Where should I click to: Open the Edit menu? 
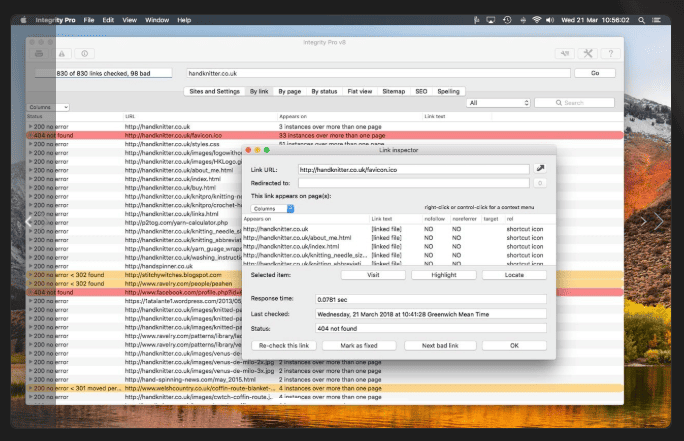point(108,20)
